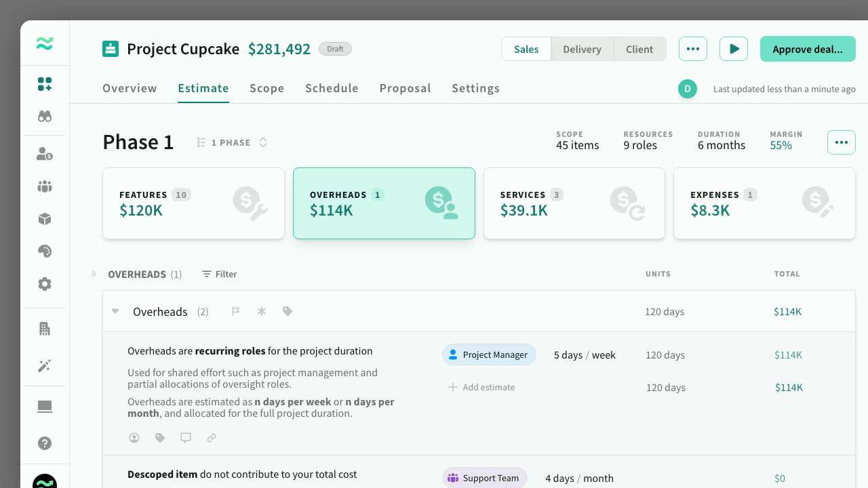
Task: Click the magic wand sidebar icon
Action: point(45,366)
